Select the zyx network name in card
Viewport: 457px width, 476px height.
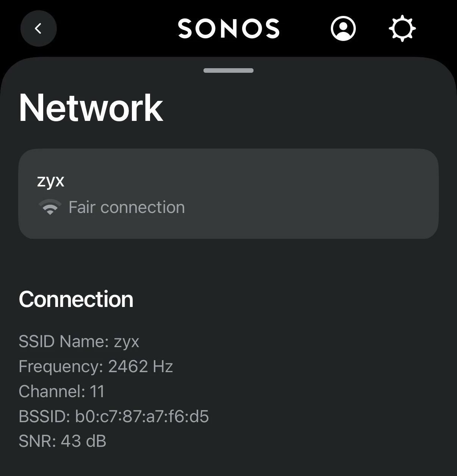[x=51, y=180]
